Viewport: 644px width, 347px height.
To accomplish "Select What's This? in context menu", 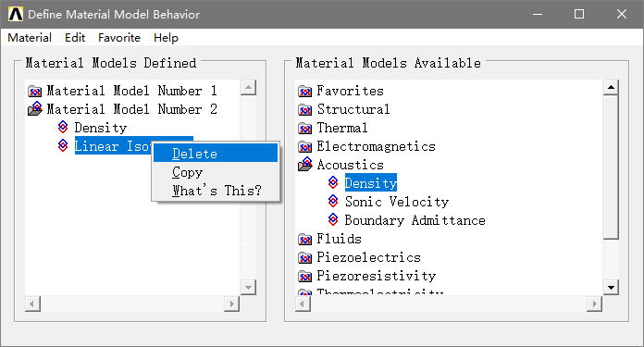I will 216,191.
